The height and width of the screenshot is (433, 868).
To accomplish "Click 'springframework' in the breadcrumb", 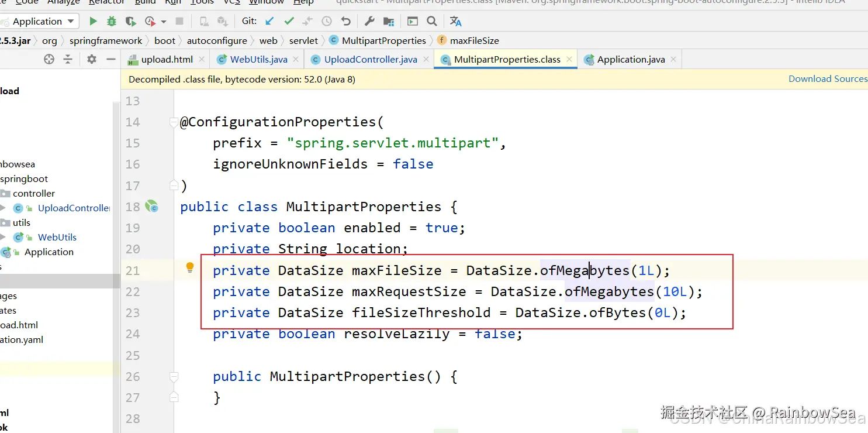I will click(106, 40).
